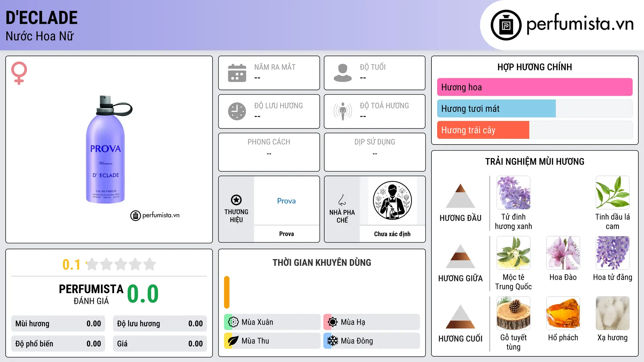Click the Nước Hoa Nữ subtitle

click(40, 36)
